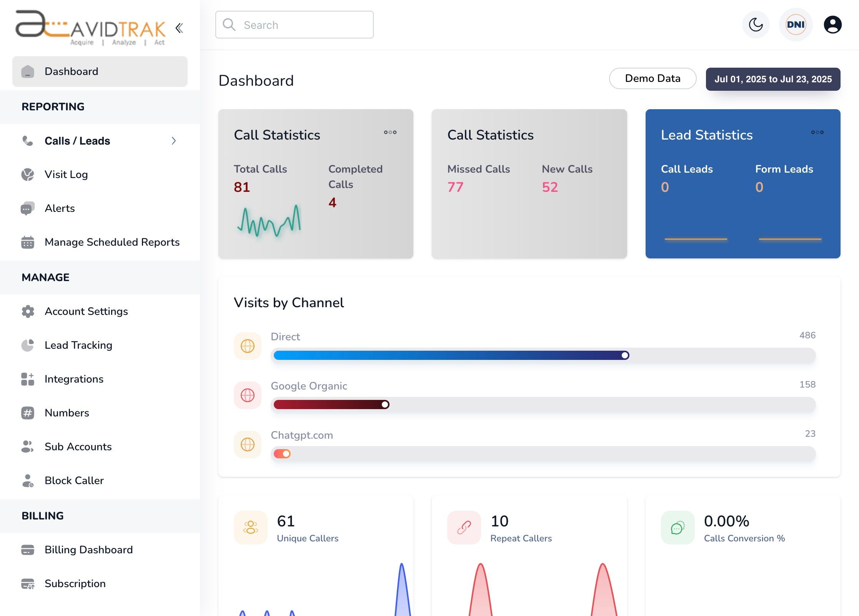Image resolution: width=859 pixels, height=616 pixels.
Task: Open Account Settings from the sidebar
Action: (86, 311)
